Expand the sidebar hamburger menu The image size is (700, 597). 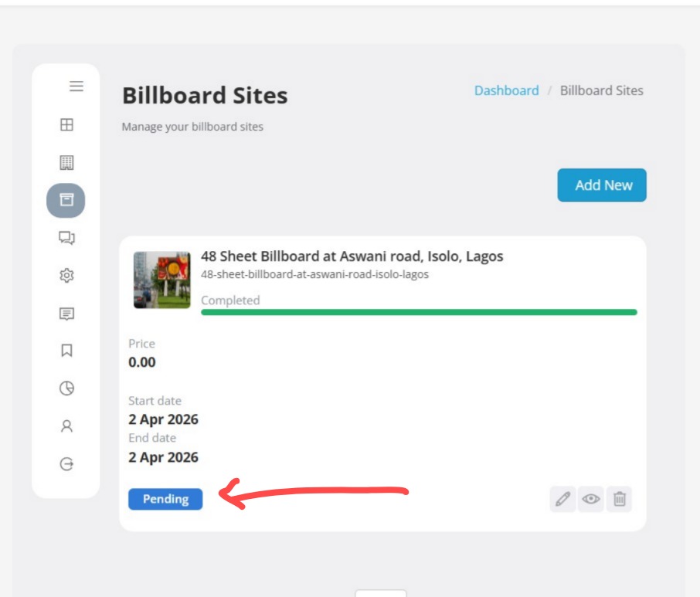76,86
